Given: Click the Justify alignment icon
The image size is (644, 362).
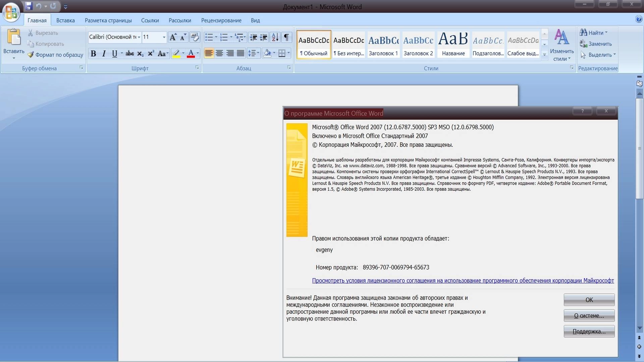Looking at the screenshot, I should pyautogui.click(x=240, y=53).
